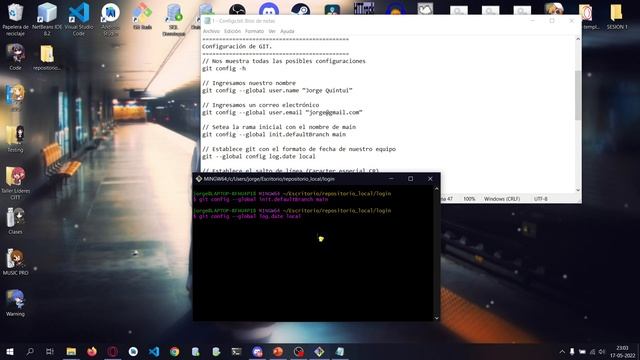Select the repositorio folder on desktop
This screenshot has height=360, width=640.
click(x=47, y=57)
